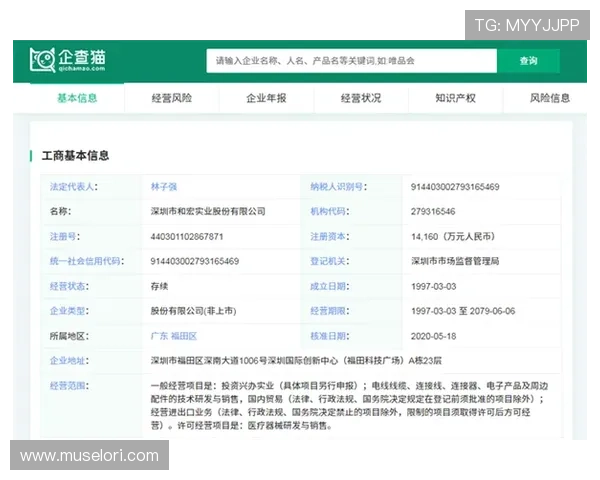Open the 经营风险 tab

pyautogui.click(x=172, y=98)
